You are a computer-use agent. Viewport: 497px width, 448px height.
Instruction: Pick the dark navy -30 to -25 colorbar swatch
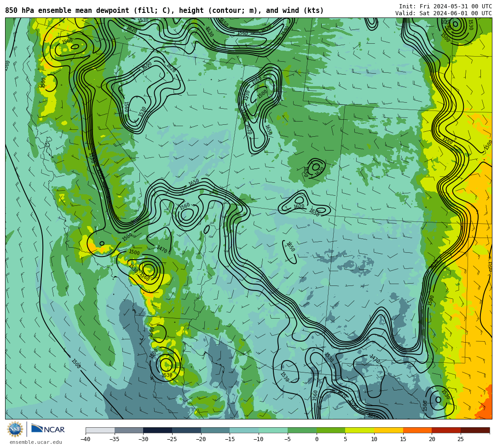(x=158, y=430)
